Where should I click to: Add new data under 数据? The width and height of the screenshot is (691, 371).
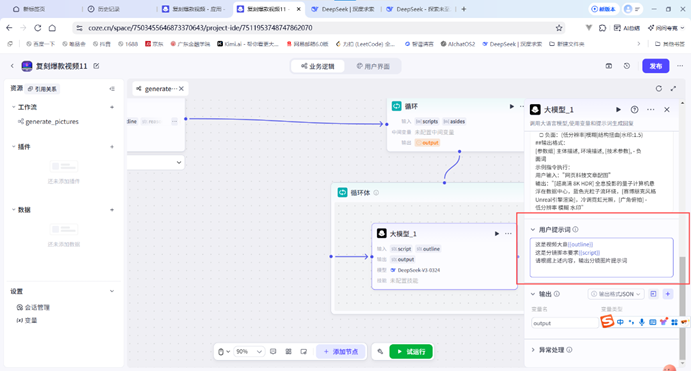[x=112, y=210]
